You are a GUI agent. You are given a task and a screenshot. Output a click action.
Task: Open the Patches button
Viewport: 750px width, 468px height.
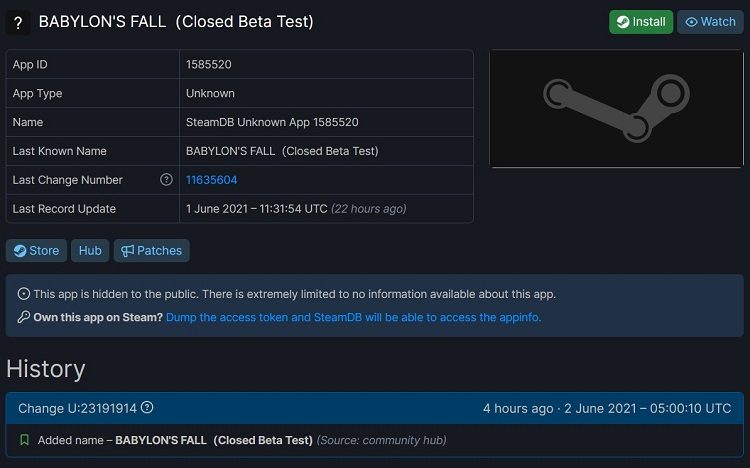[x=151, y=251]
